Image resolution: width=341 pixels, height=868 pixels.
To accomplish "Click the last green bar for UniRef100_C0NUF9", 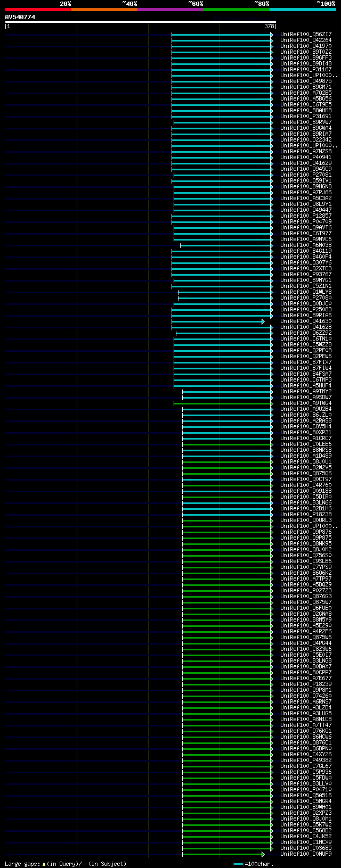I will point(223,854).
